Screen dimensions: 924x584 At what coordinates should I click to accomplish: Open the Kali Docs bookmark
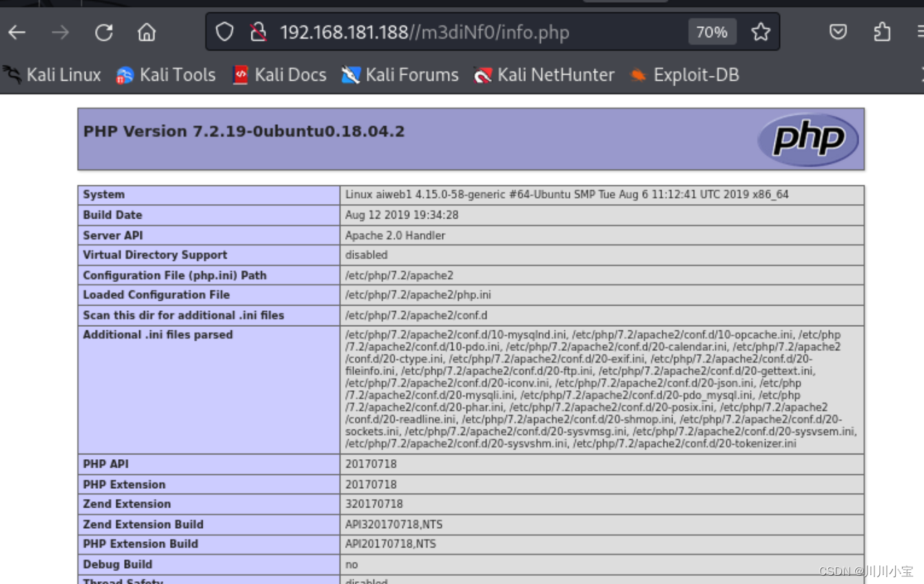[280, 74]
